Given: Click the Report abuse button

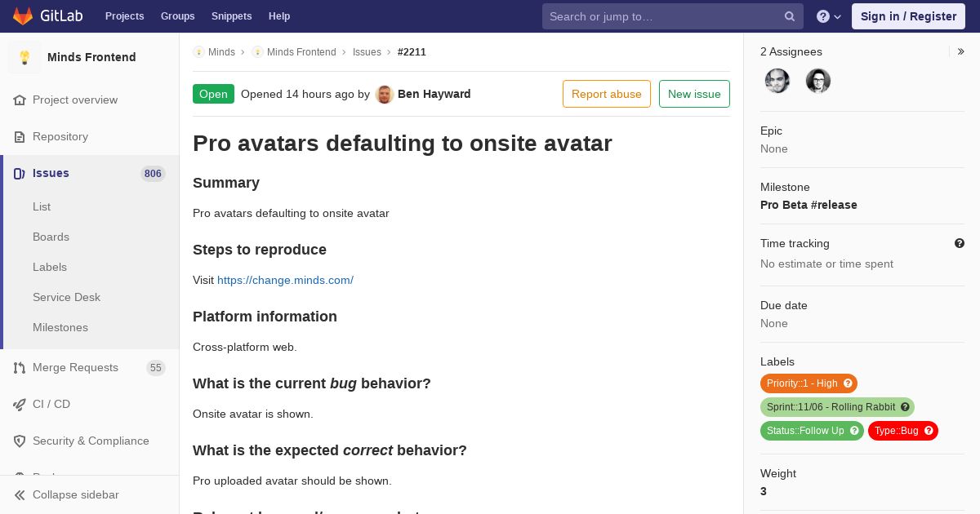Looking at the screenshot, I should point(607,94).
